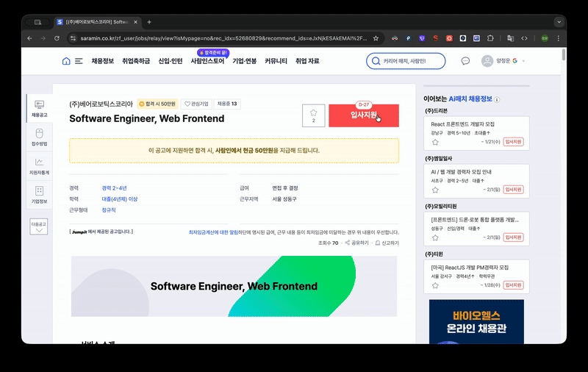Viewport: 588px width, 372px height.
Task: Click the Software Engineer, Web Frontend banner image
Action: (234, 286)
